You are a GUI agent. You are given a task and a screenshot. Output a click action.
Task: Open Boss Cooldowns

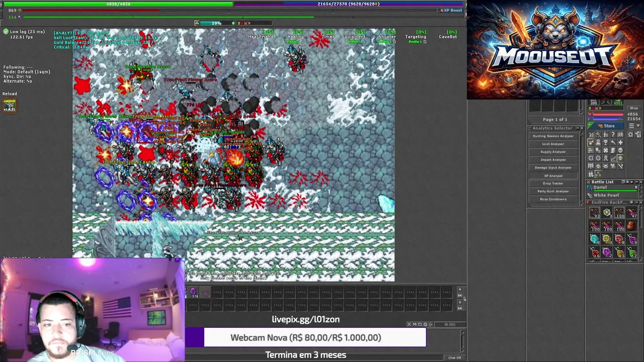553,199
